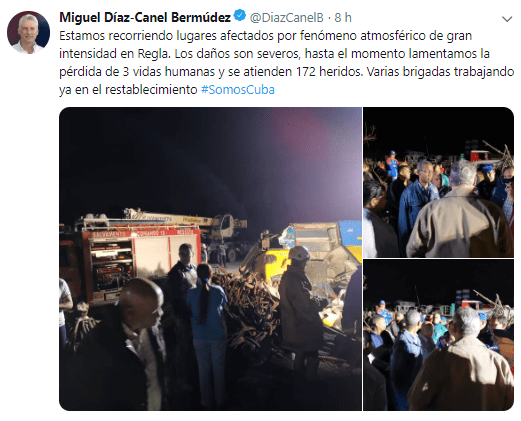Click the blue verified badge
This screenshot has width=521, height=421.
pyautogui.click(x=240, y=15)
